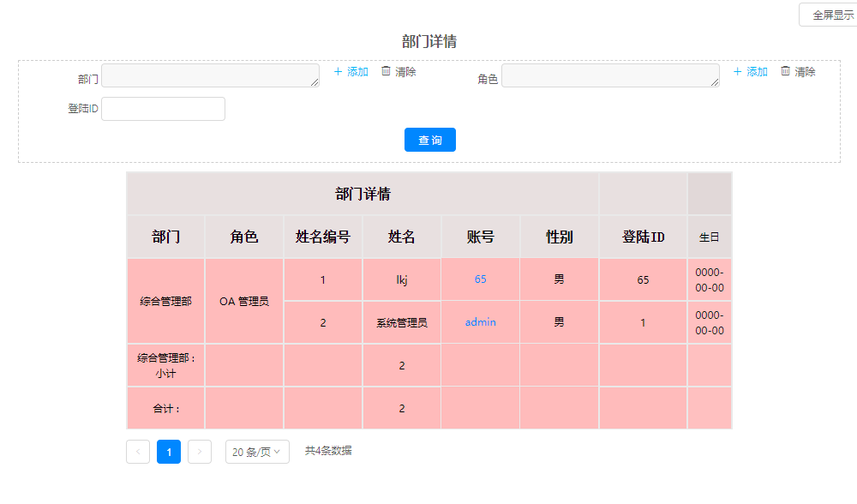Screen dimensions: 857x504
Task: Select the 综合管理部 department cell
Action: pyautogui.click(x=166, y=302)
